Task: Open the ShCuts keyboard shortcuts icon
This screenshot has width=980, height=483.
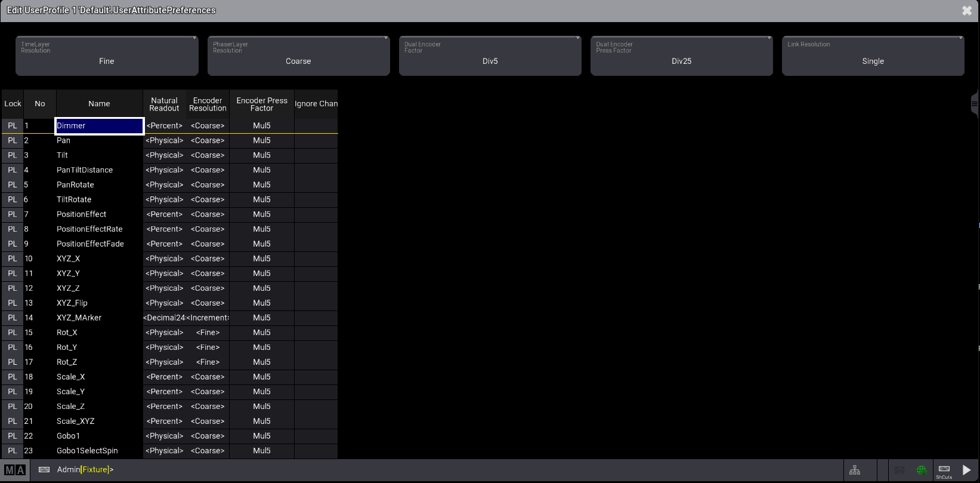Action: [944, 470]
